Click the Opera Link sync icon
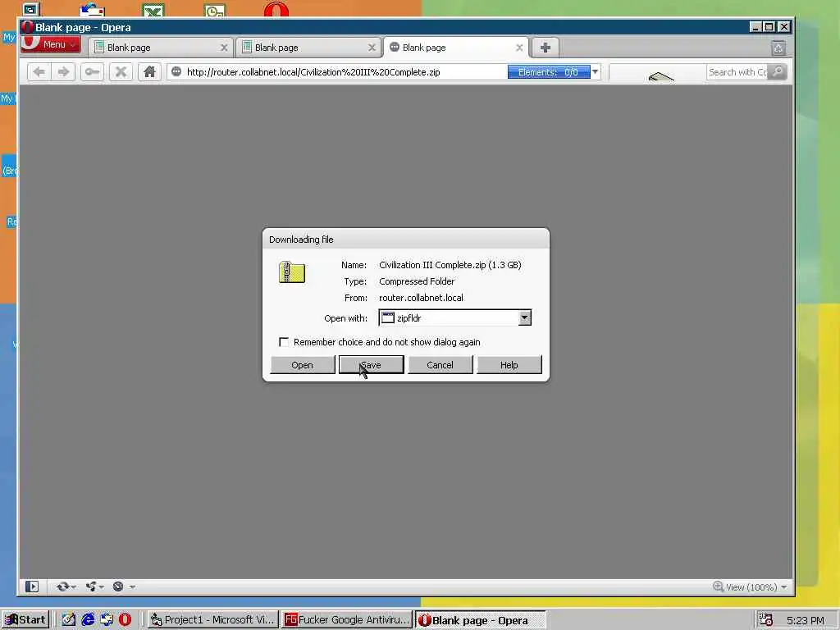The image size is (840, 630). (62, 587)
